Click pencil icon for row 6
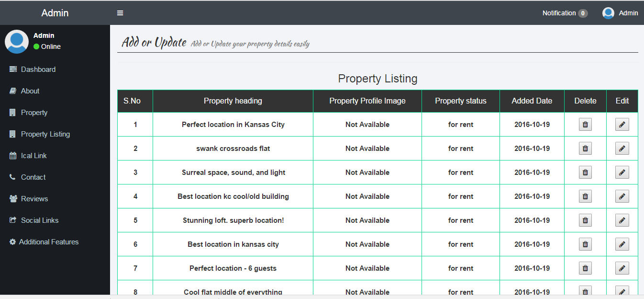The image size is (644, 299). [x=622, y=244]
